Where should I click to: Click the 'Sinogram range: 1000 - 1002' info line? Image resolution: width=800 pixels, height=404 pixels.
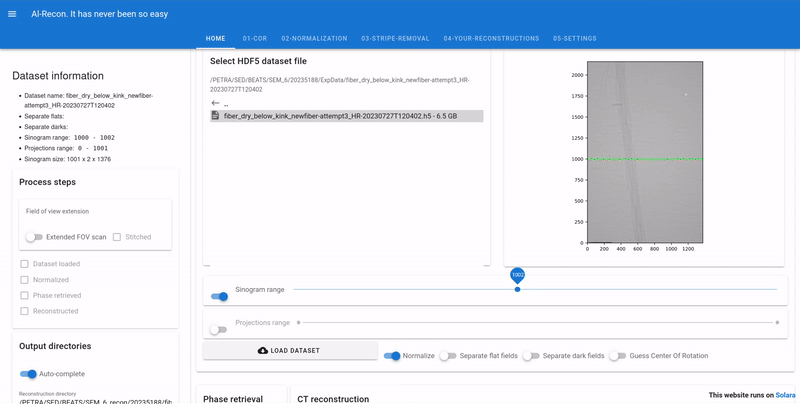pos(69,138)
